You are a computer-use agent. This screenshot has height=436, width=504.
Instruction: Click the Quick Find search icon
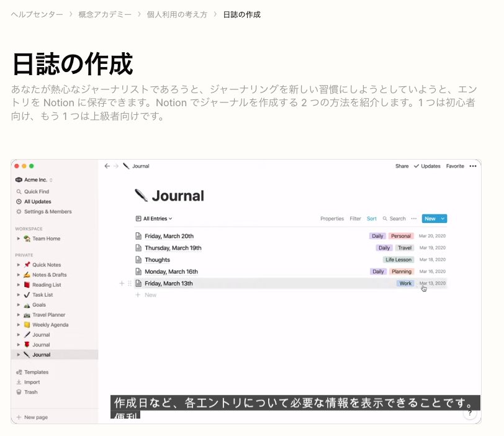point(19,192)
